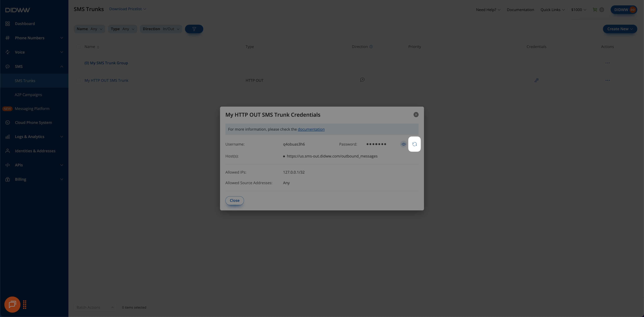Expand the Voice sidebar menu
The height and width of the screenshot is (317, 644).
[x=34, y=52]
